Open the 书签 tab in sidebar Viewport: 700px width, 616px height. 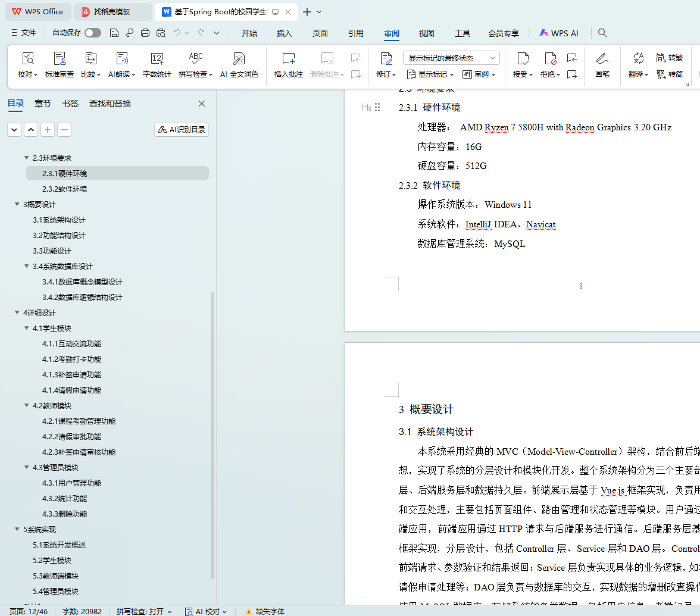[70, 104]
